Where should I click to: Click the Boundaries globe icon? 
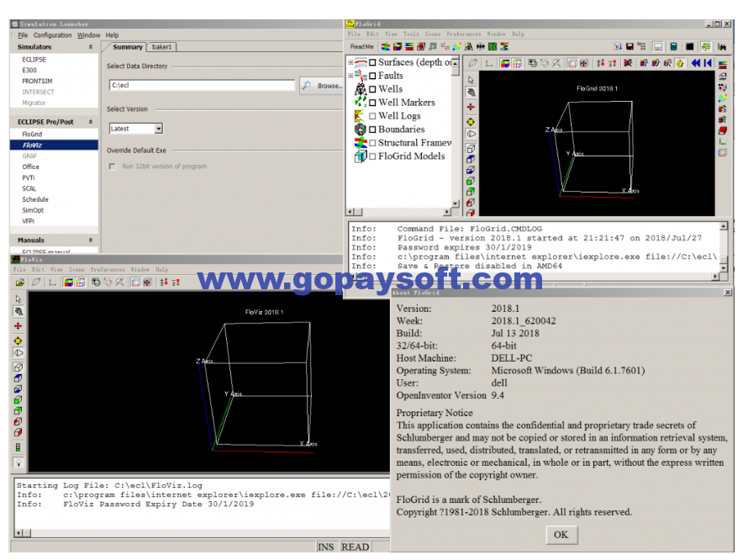coord(359,129)
